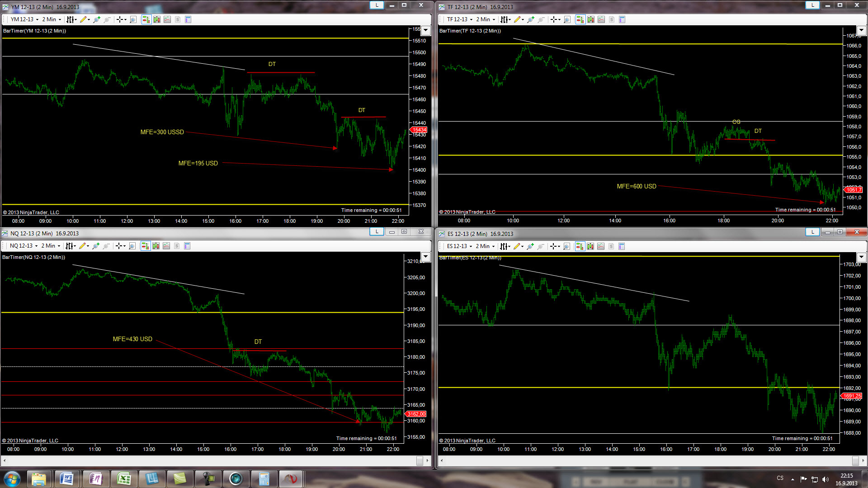Toggle Chart Trader panel in ES chart
The width and height of the screenshot is (868, 488).
tap(579, 246)
